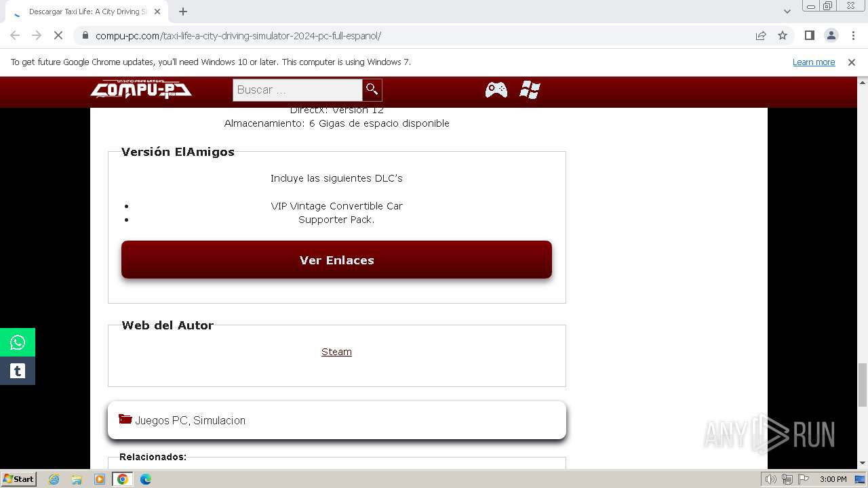Open File Explorer from taskbar
Viewport: 868px width, 488px height.
(77, 479)
